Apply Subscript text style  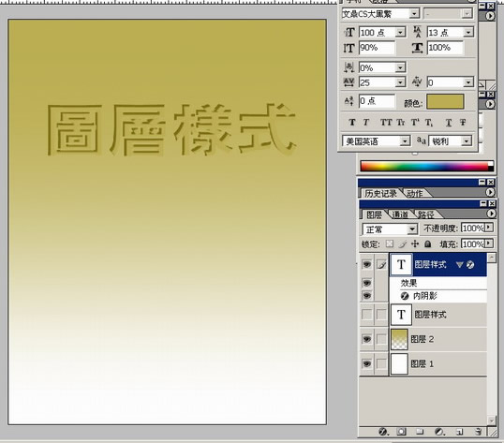pyautogui.click(x=429, y=123)
